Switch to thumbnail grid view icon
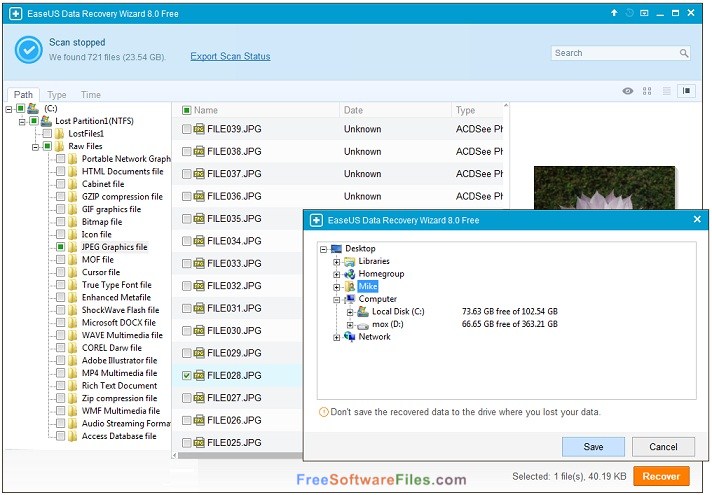Viewport: 712px width, 495px height. 647,91
